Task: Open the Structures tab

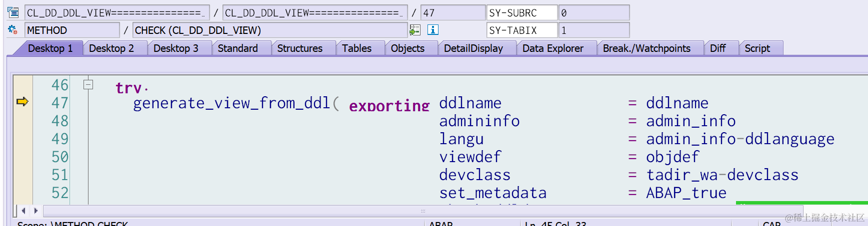Action: tap(300, 48)
